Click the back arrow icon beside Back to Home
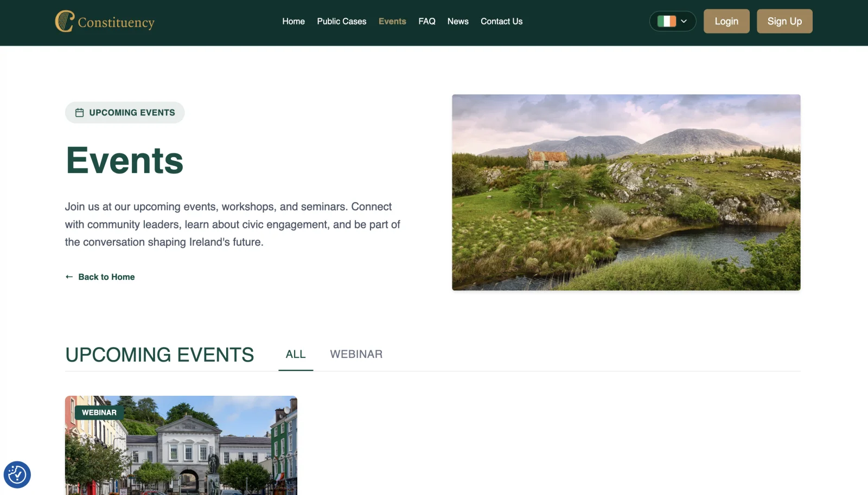 (69, 277)
